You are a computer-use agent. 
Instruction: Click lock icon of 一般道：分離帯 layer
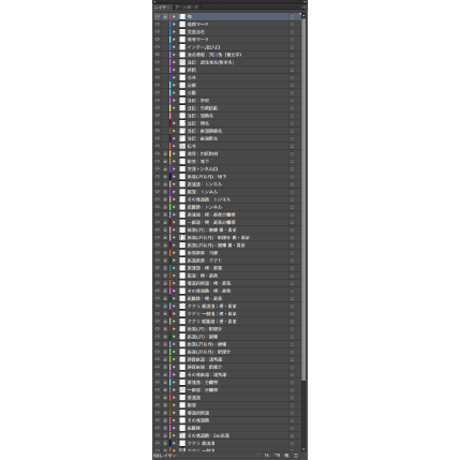[165, 390]
